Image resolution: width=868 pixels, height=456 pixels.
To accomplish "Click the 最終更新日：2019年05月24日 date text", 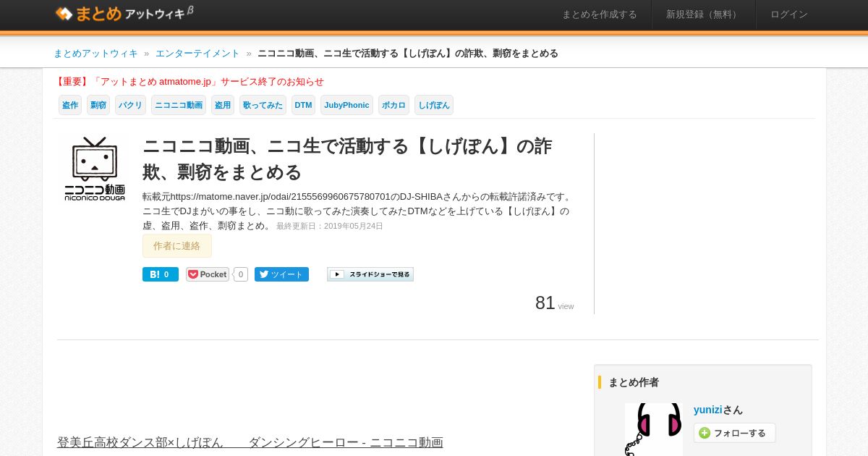I will tap(330, 227).
